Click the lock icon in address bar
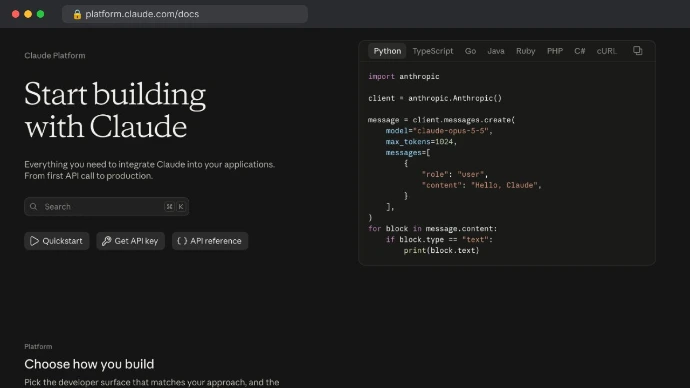This screenshot has width=690, height=388. click(x=77, y=14)
